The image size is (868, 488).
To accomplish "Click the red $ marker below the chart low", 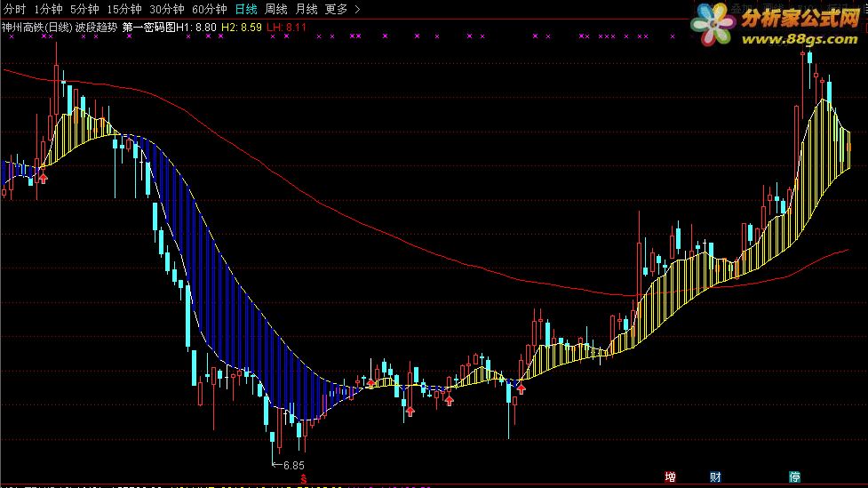I will coord(303,479).
